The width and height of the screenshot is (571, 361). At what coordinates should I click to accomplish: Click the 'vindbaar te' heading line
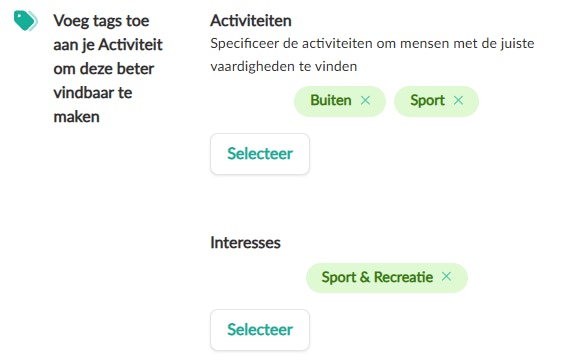tap(93, 93)
